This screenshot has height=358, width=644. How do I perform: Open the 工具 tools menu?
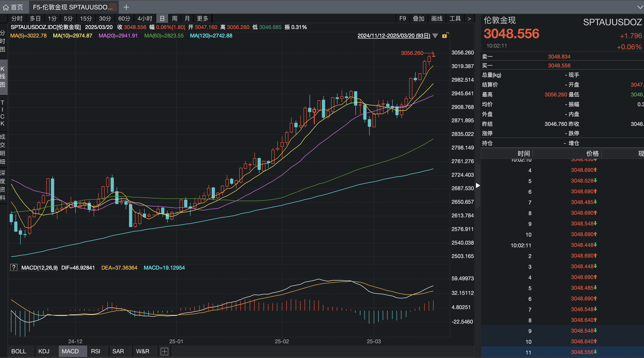pyautogui.click(x=455, y=19)
